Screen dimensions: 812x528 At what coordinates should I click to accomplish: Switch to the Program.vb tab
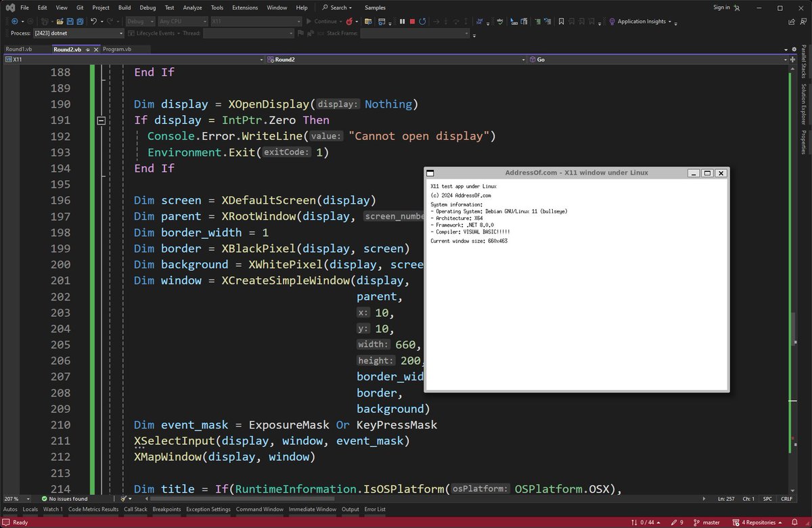[117, 49]
